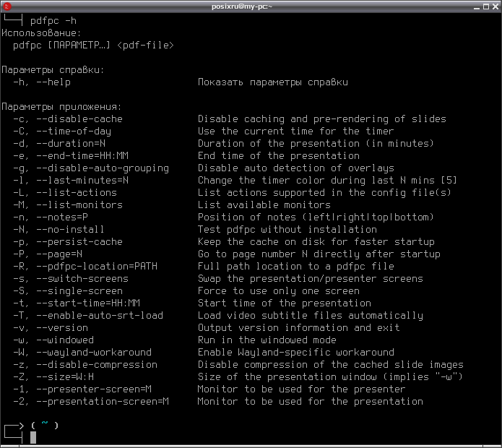Click 'Load video subtitle files automatically'

tap(310, 316)
